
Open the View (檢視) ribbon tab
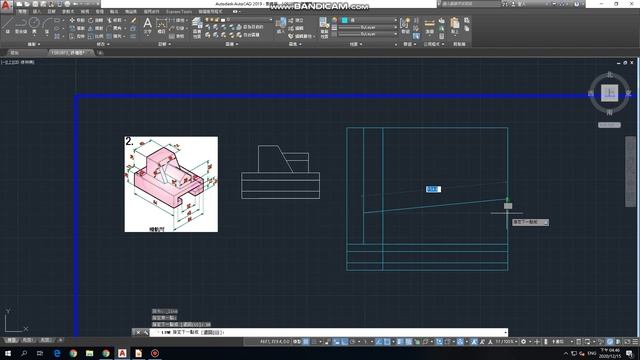(85, 12)
